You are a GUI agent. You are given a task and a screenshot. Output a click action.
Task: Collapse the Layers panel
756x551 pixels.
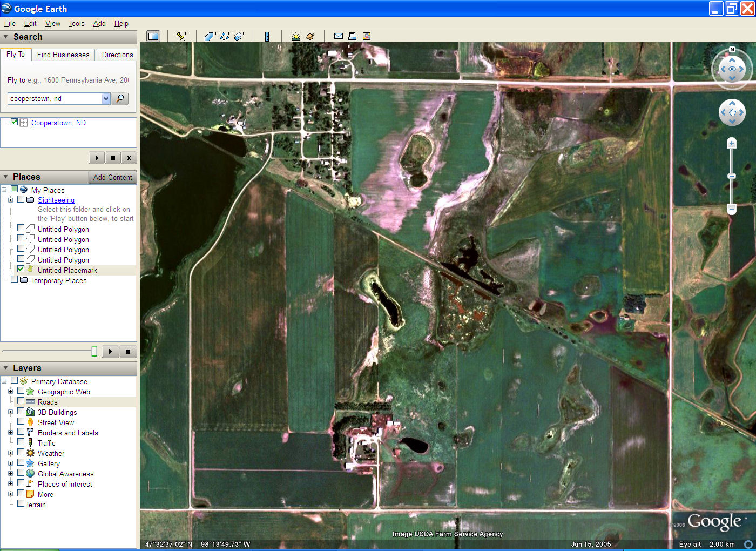6,368
